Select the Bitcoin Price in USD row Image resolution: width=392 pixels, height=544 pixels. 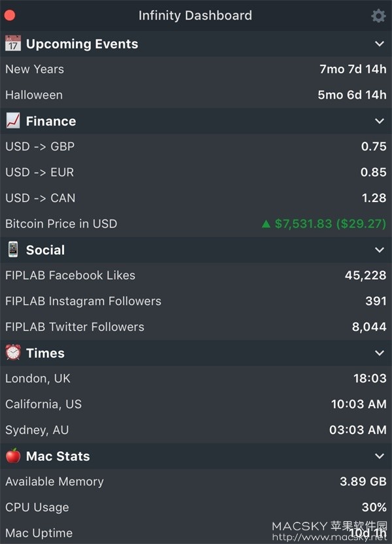[x=196, y=224]
